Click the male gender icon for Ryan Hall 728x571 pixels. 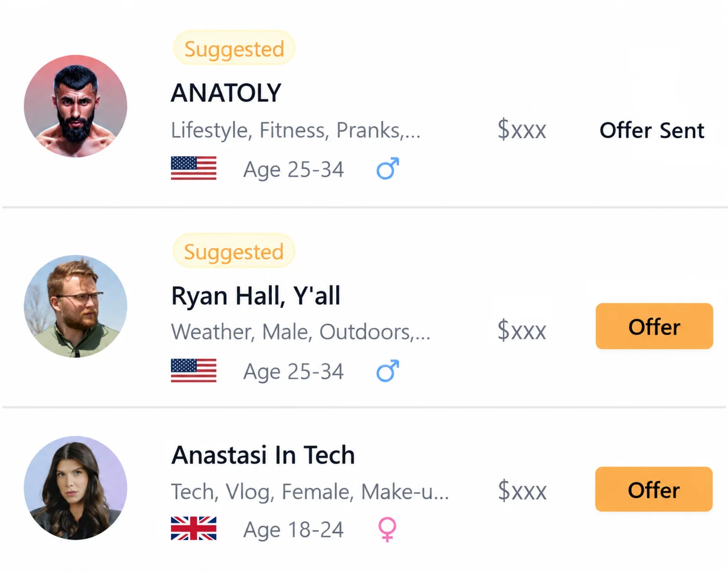[x=388, y=371]
